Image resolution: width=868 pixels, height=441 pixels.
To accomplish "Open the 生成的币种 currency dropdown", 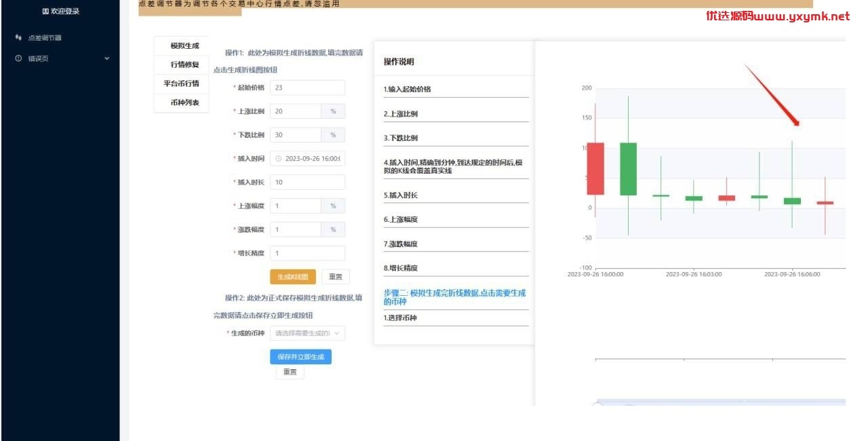I will pos(307,333).
